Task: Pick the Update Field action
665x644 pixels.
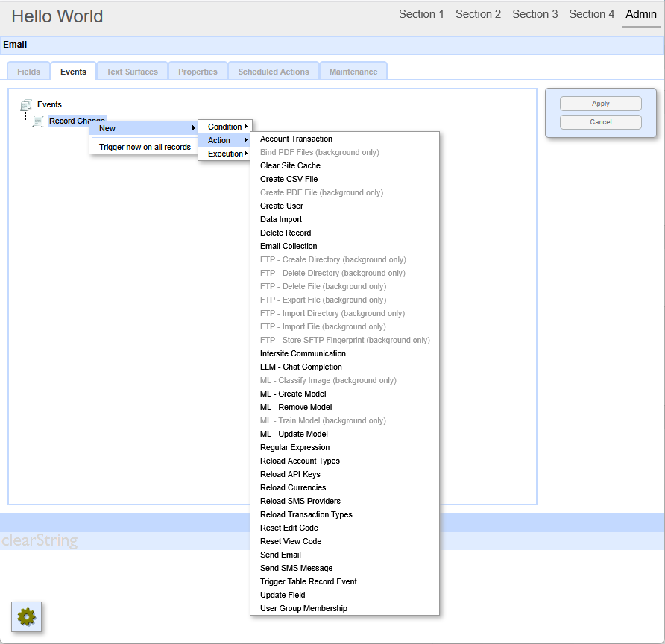Action: 283,595
